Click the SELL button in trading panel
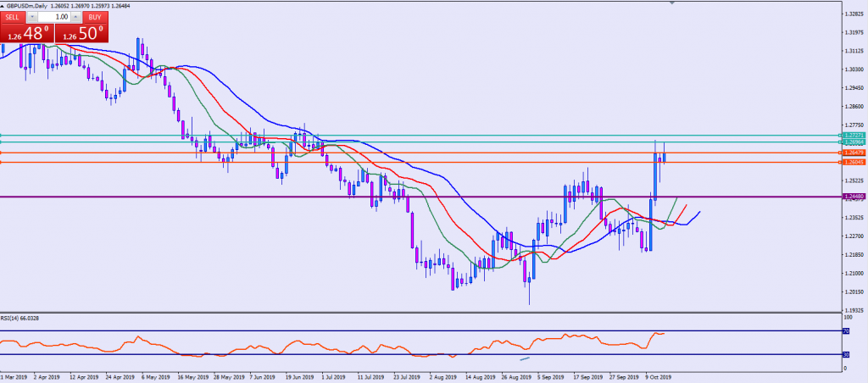Viewport: 868px width, 383px height. click(x=14, y=16)
